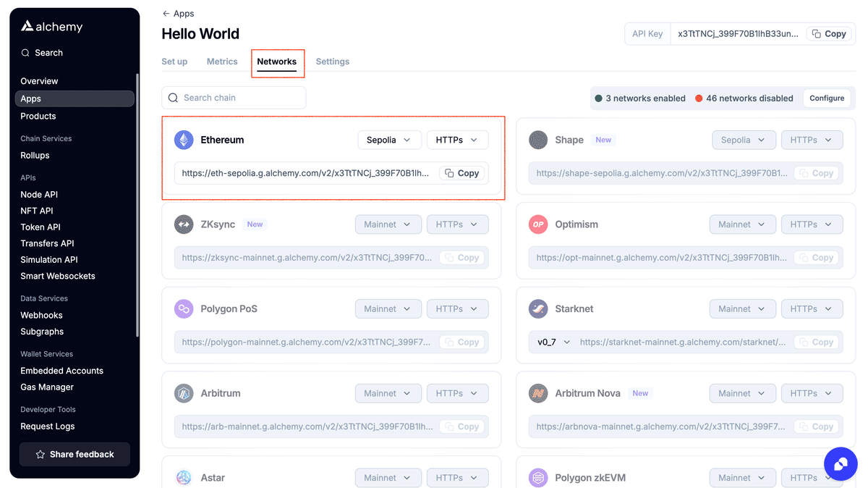The height and width of the screenshot is (488, 868).
Task: Copy the Shape Sepolia endpoint URL
Action: pos(816,173)
